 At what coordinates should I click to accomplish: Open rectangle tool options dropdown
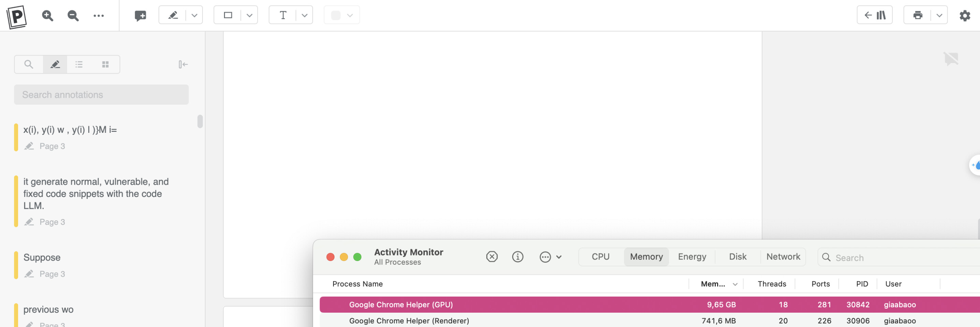point(250,15)
